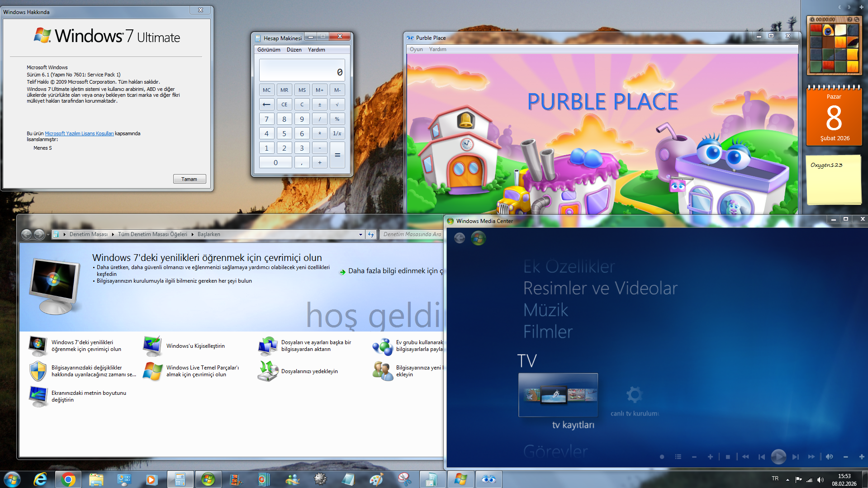Image resolution: width=868 pixels, height=488 pixels.
Task: Open the Düzen menu in Hesap Makinesi
Action: tap(294, 50)
